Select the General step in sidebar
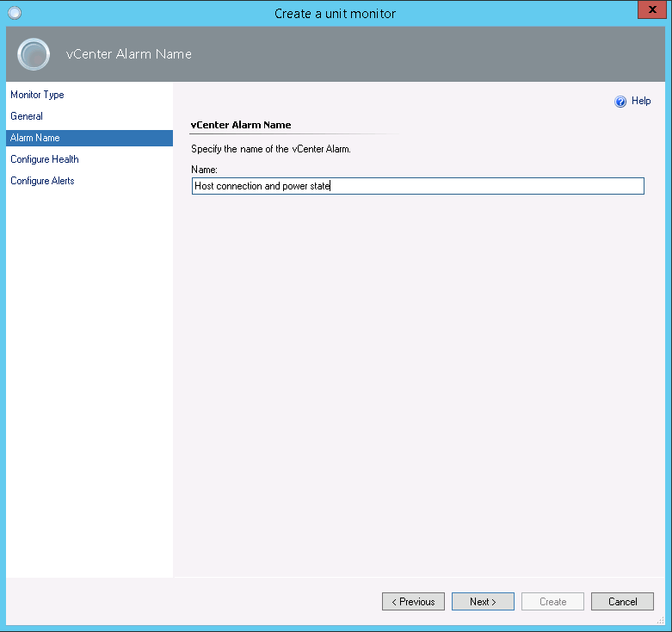Screen dimensions: 672x632 pyautogui.click(x=27, y=116)
